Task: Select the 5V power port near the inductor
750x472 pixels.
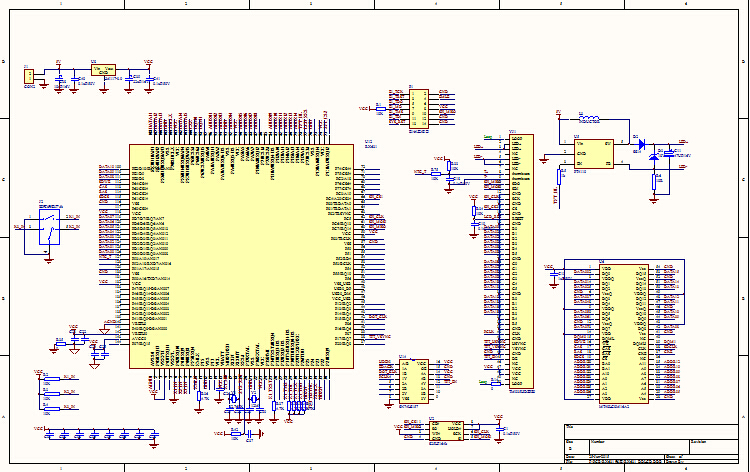Action: (x=558, y=113)
